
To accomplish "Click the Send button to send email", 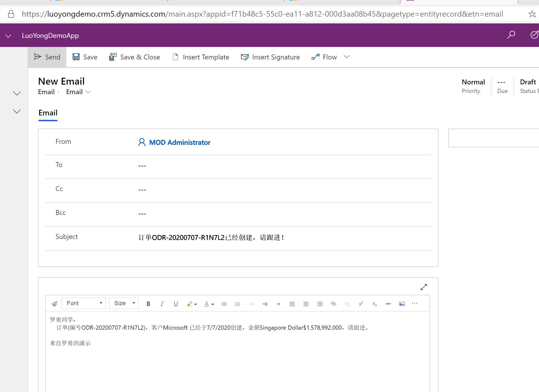I will 47,57.
